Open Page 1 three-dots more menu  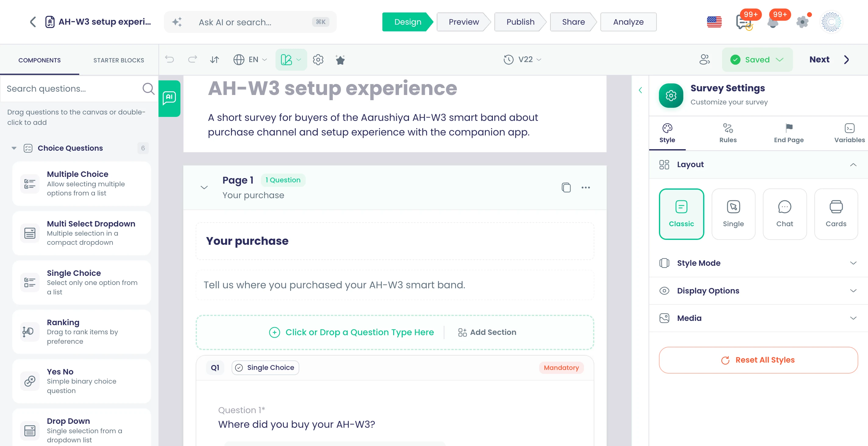click(x=586, y=188)
